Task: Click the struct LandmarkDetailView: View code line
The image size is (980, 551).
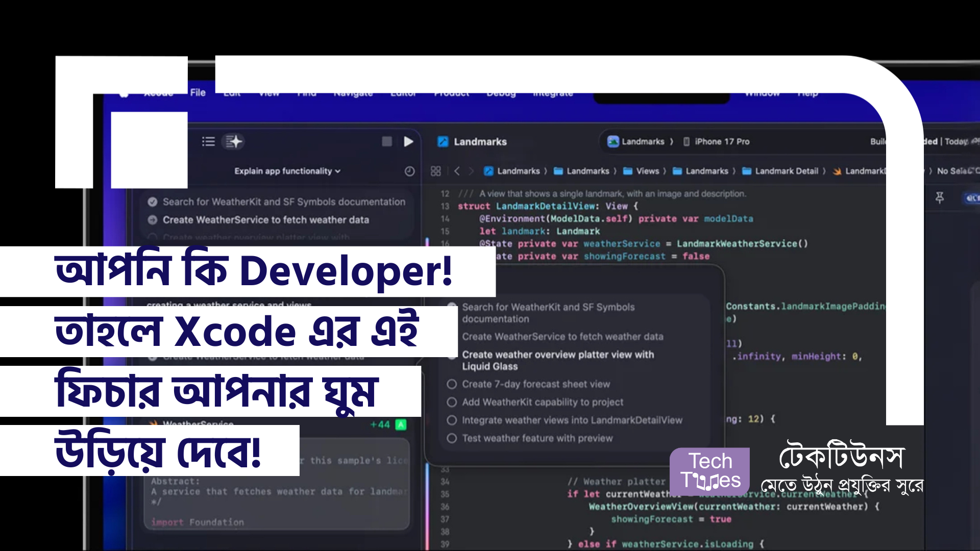Action: 548,206
